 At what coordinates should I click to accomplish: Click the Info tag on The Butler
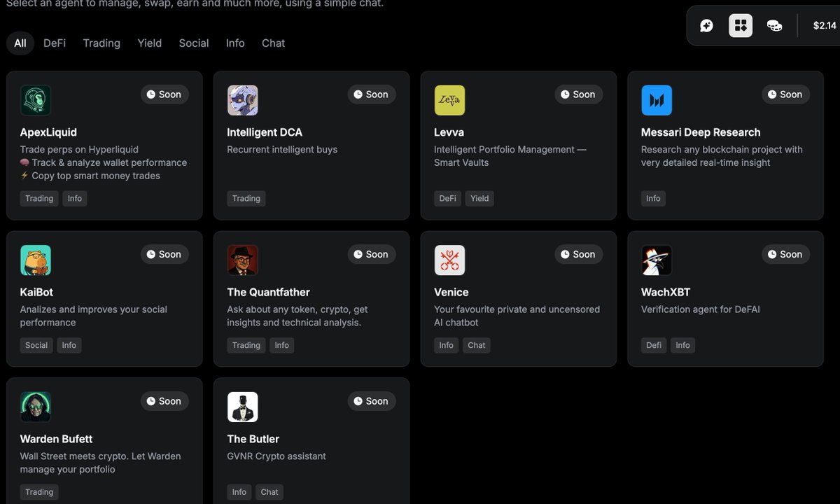pyautogui.click(x=239, y=492)
